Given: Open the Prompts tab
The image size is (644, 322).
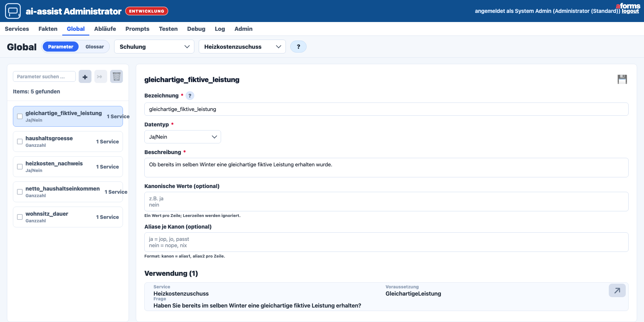Looking at the screenshot, I should click(x=137, y=29).
